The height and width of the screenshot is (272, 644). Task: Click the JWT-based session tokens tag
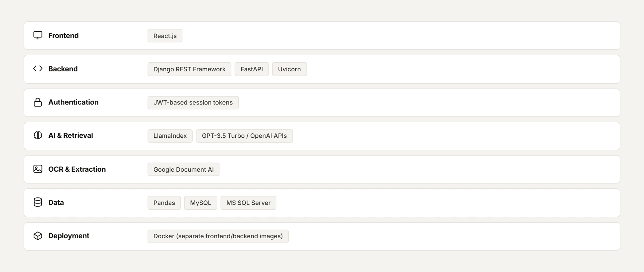(193, 103)
